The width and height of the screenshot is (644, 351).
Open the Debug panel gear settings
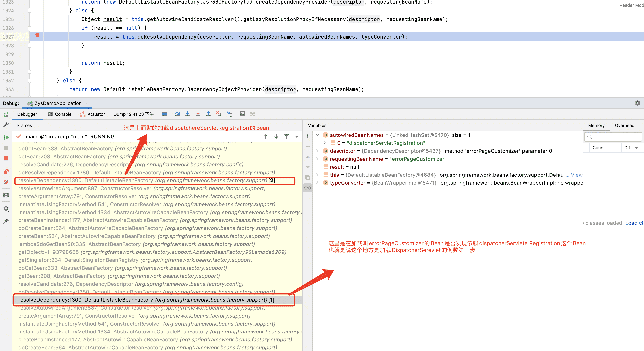tap(637, 103)
